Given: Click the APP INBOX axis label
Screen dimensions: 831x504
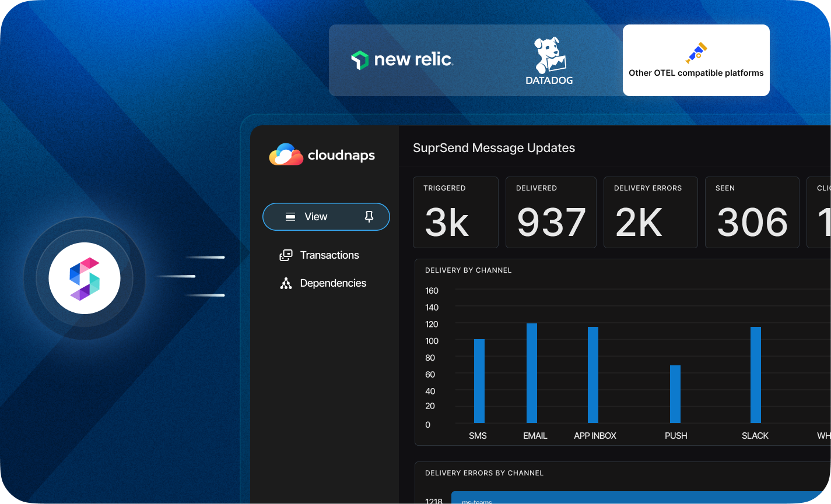Looking at the screenshot, I should tap(595, 436).
